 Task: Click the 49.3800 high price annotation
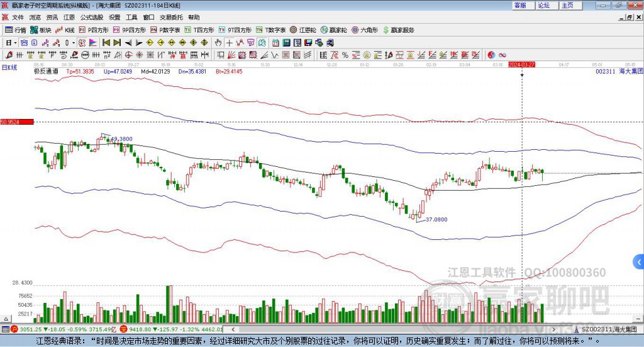(121, 139)
